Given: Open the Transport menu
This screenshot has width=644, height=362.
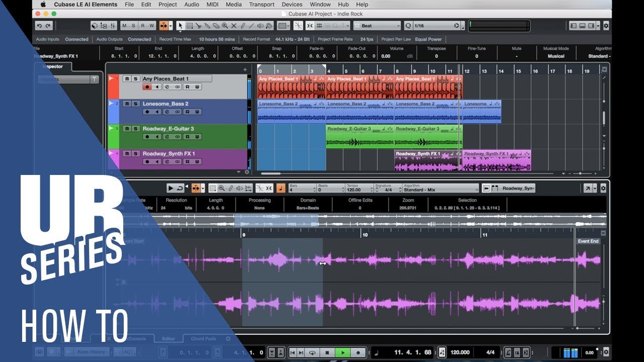Looking at the screenshot, I should tap(262, 5).
